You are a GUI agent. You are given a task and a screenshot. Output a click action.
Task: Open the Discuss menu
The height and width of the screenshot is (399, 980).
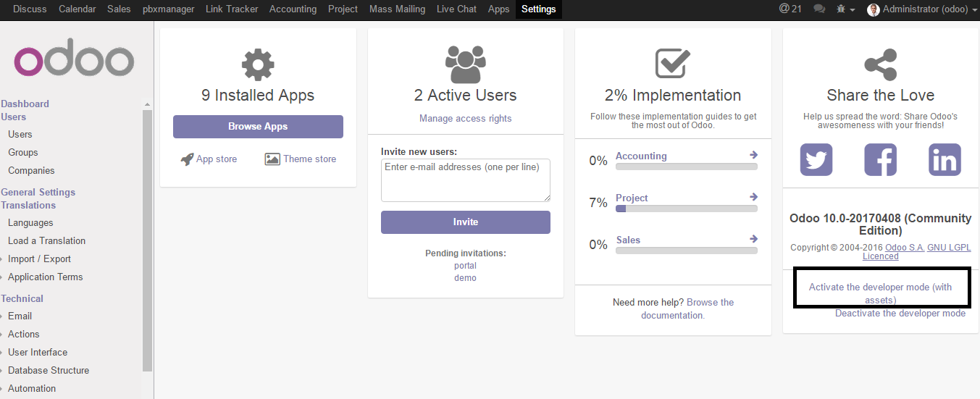point(30,9)
